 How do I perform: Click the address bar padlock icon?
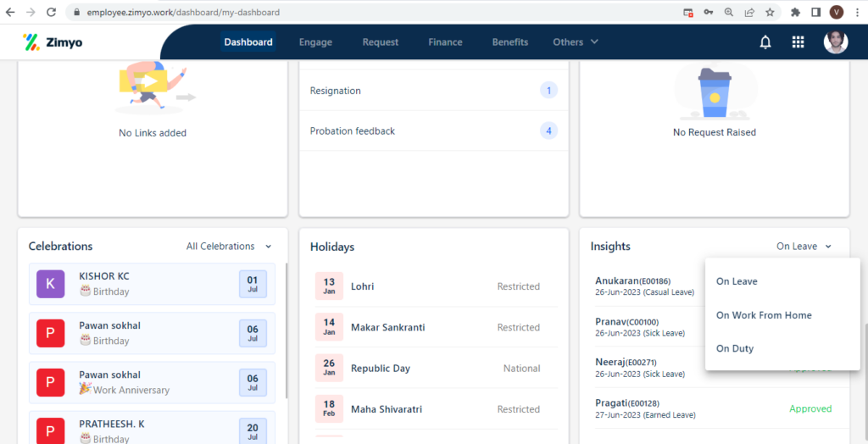click(x=77, y=12)
